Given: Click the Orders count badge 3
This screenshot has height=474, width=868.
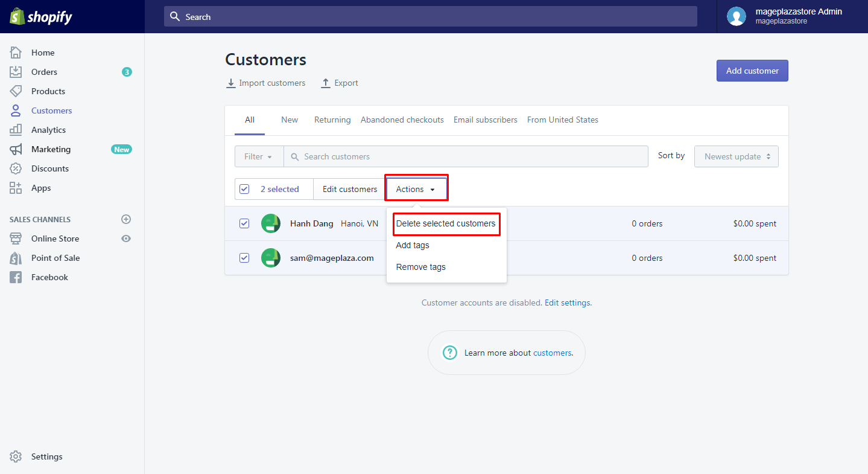Looking at the screenshot, I should [x=127, y=72].
